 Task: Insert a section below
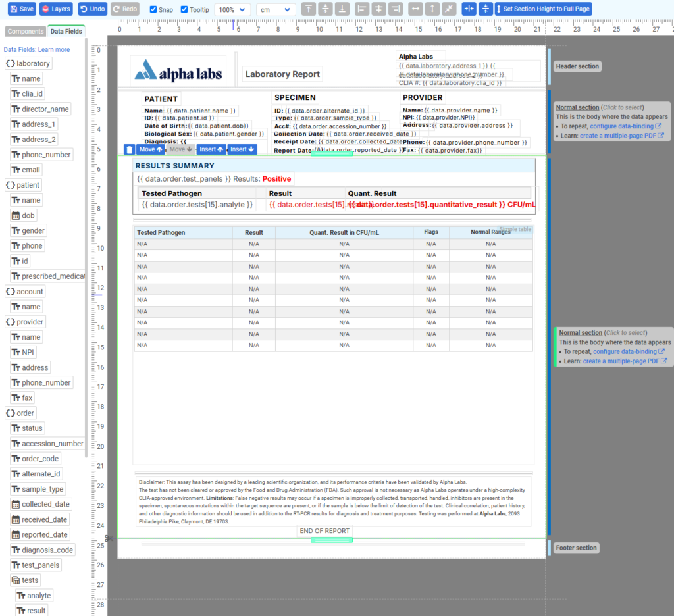242,149
